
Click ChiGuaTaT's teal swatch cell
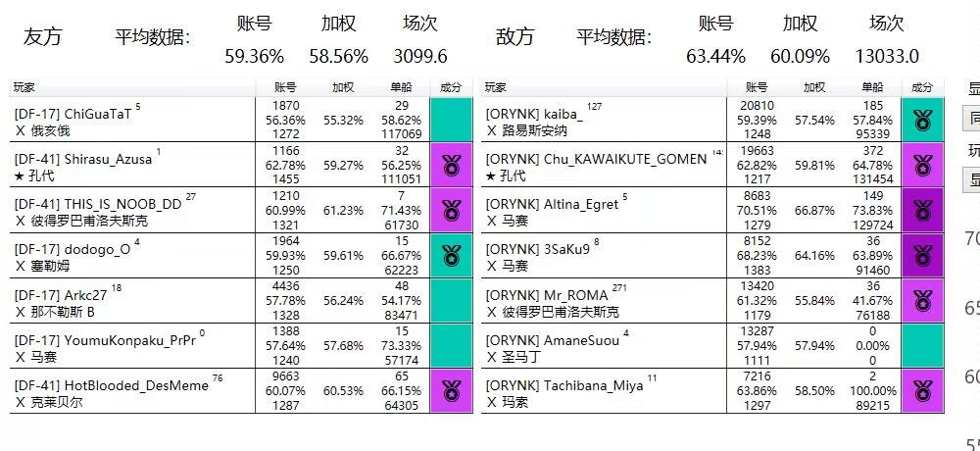click(x=451, y=120)
